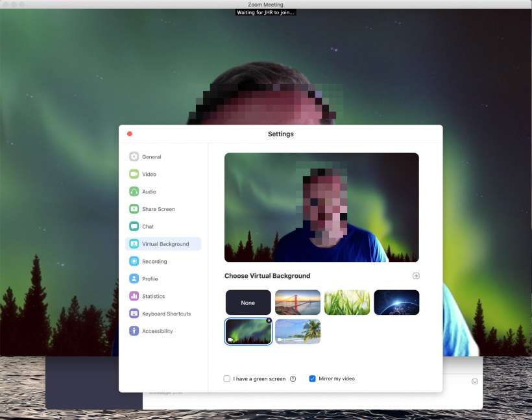Switch to the Video settings tab

coord(163,174)
